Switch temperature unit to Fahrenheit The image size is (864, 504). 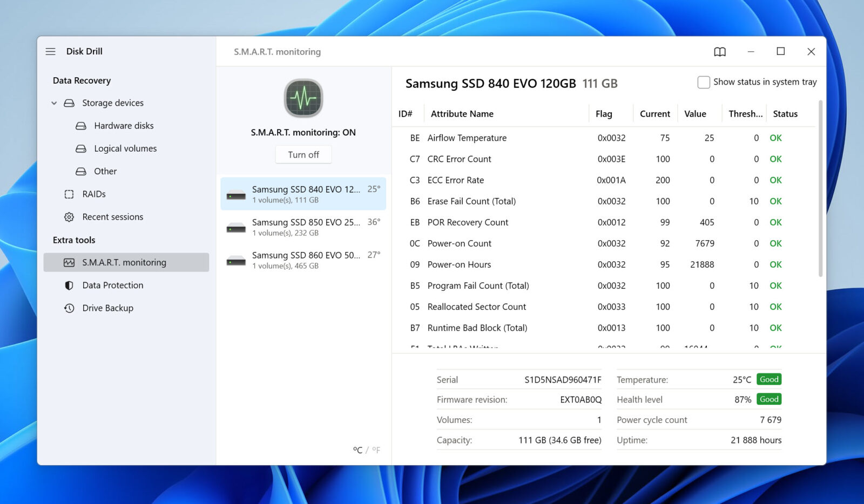(x=376, y=449)
